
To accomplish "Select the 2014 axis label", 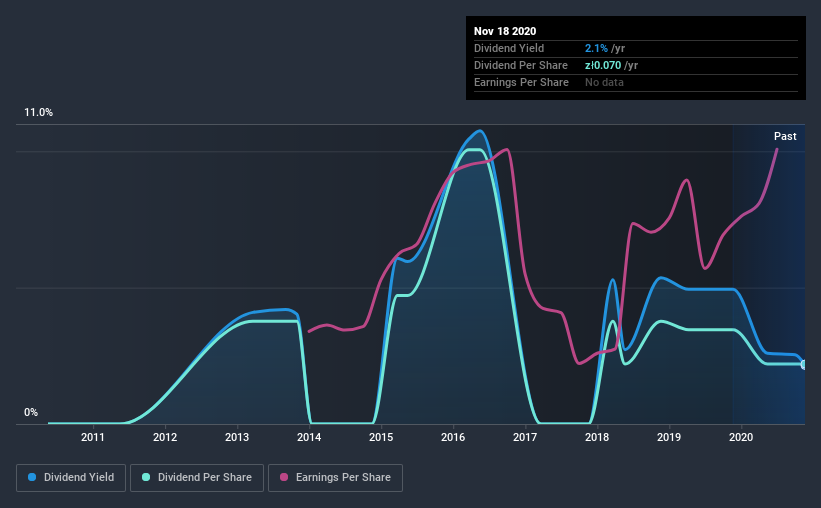I will coord(309,437).
